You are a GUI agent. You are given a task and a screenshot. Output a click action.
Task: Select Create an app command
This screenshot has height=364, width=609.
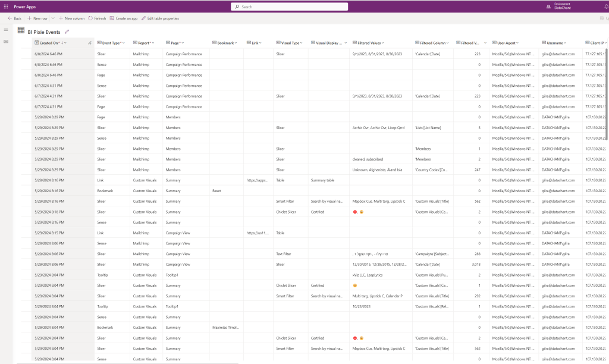point(123,18)
